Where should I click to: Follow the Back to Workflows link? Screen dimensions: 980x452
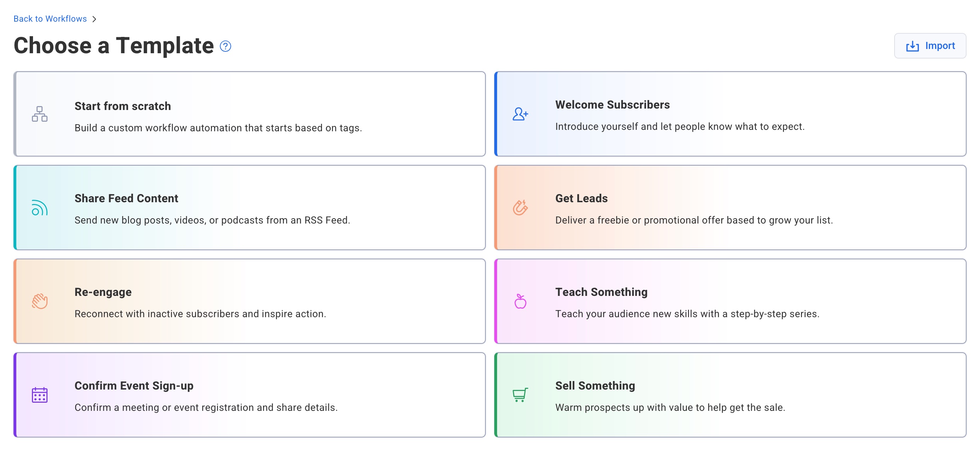(50, 18)
